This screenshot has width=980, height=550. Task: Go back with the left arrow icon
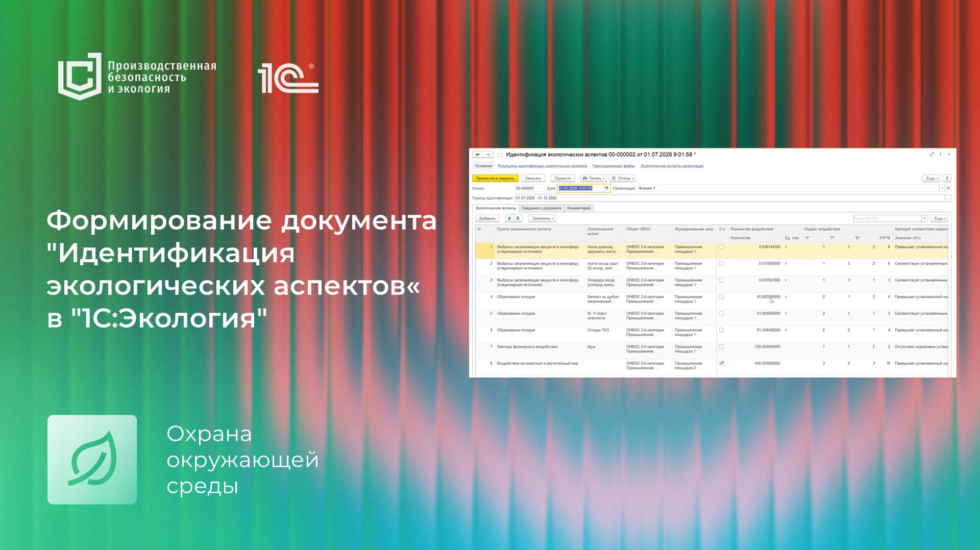478,155
